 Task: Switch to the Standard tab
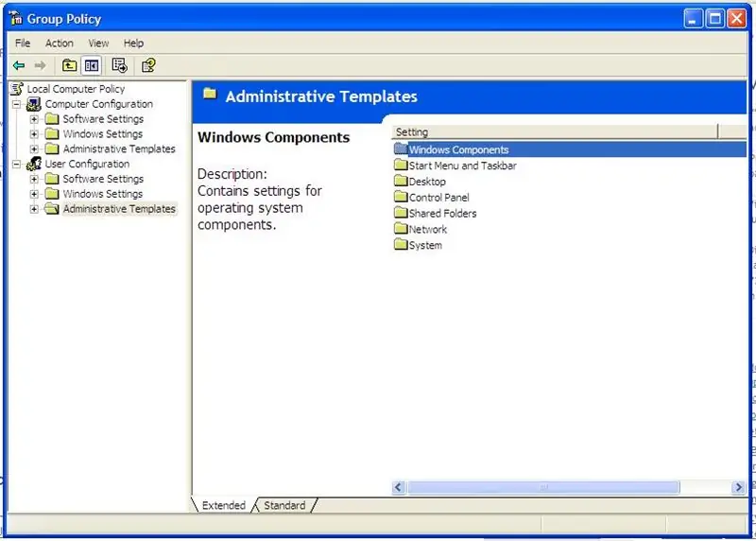(284, 505)
